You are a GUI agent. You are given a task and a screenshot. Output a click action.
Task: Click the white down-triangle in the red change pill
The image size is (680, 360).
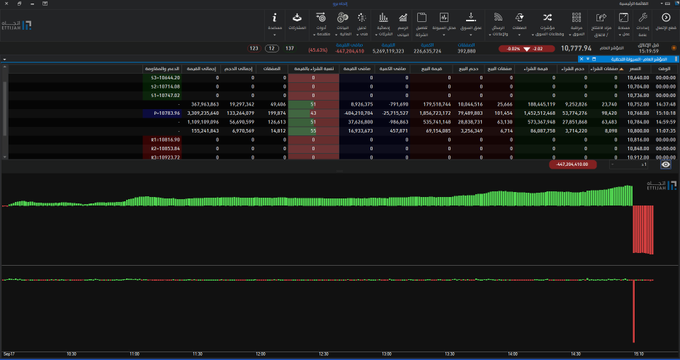(x=526, y=49)
